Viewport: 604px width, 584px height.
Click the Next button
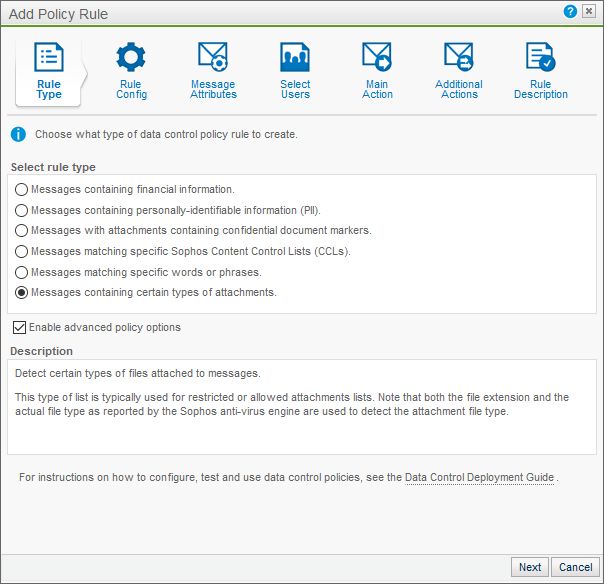[530, 567]
